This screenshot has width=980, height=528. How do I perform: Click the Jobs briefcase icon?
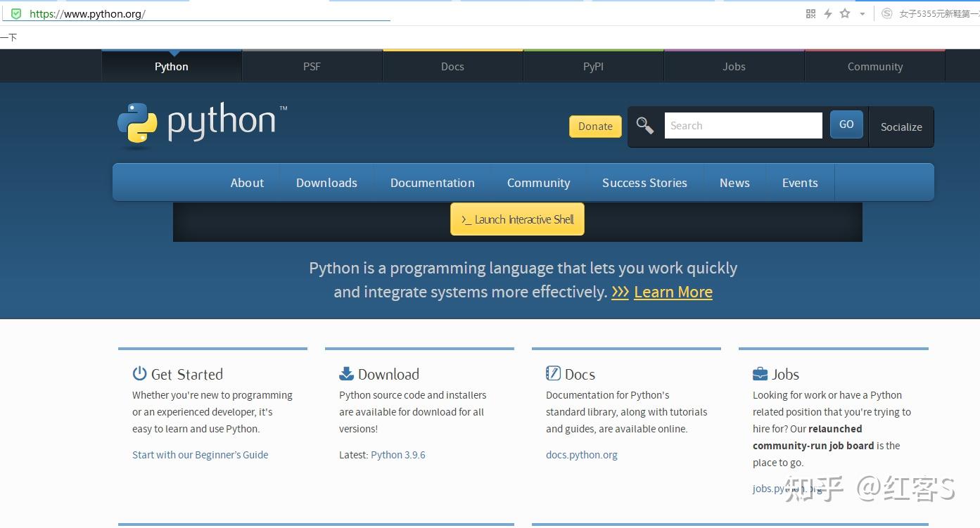coord(760,373)
